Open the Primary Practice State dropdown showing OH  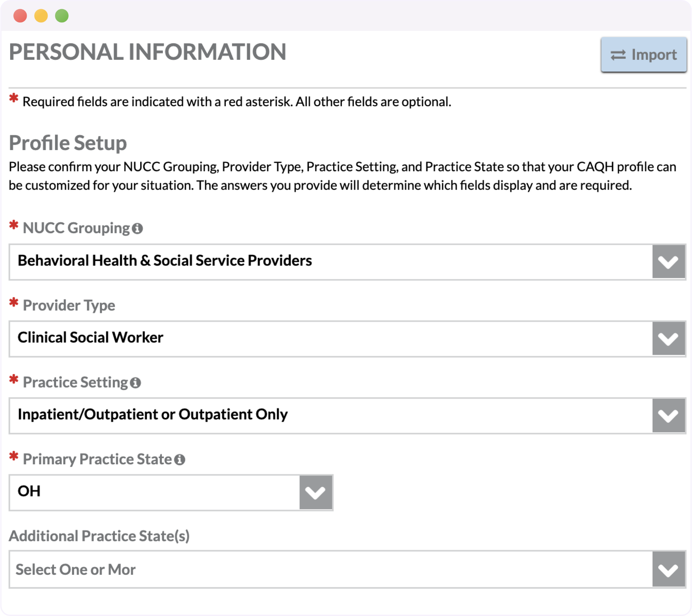(x=169, y=493)
